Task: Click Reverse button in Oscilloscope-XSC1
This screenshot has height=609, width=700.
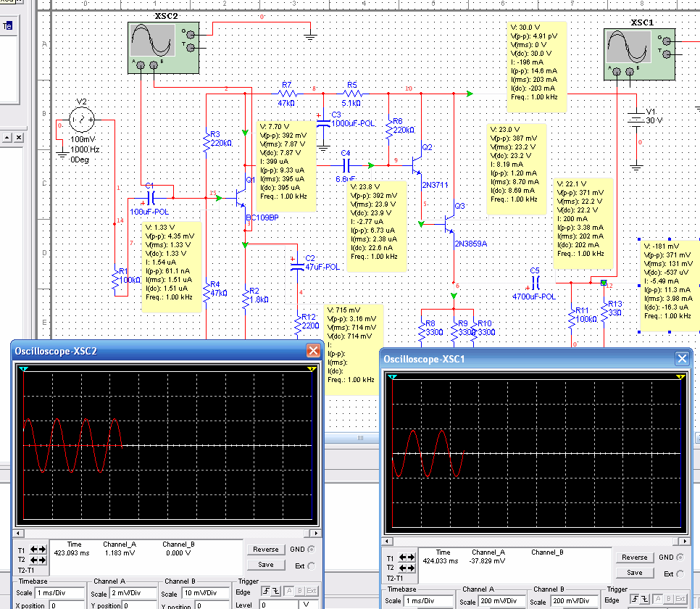Action: point(635,558)
